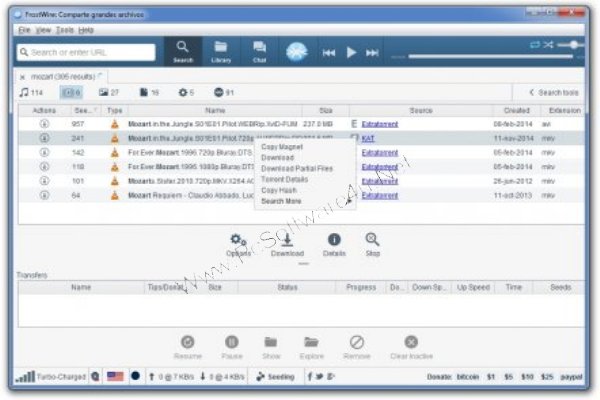The height and width of the screenshot is (400, 600).
Task: Open the Chat view
Action: [x=259, y=52]
